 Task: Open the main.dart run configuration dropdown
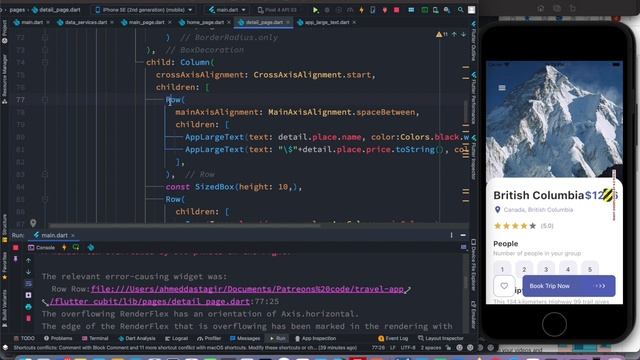[x=227, y=10]
